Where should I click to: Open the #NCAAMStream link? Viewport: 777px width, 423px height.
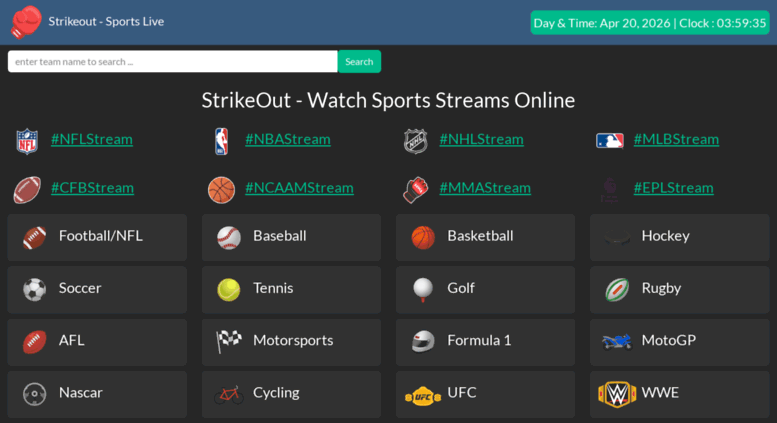coord(299,188)
